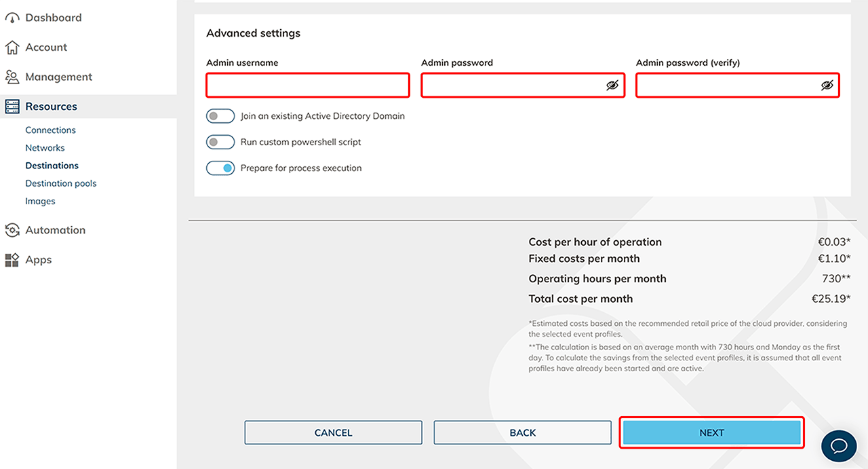Click the Dashboard gauge icon
The width and height of the screenshot is (868, 469).
click(x=12, y=18)
